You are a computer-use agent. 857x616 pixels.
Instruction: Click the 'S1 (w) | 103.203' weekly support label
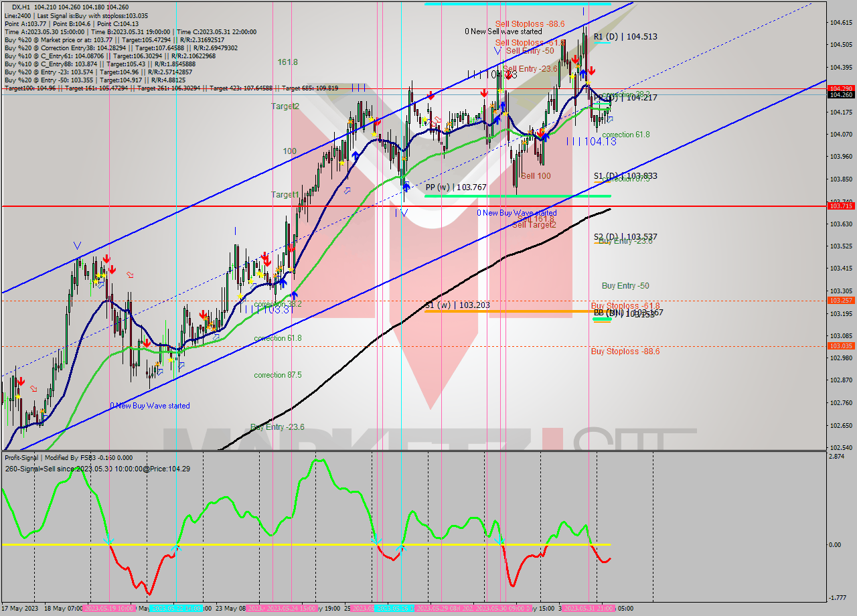pyautogui.click(x=457, y=305)
